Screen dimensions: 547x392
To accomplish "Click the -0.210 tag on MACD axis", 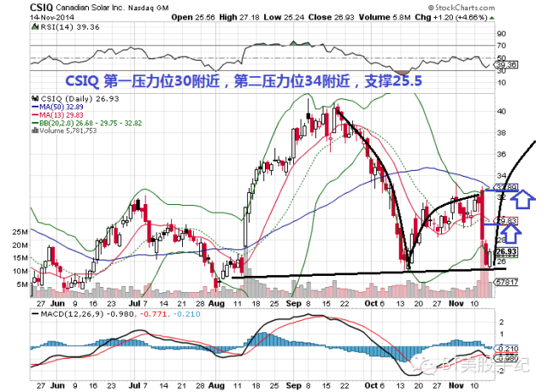I will tap(506, 348).
